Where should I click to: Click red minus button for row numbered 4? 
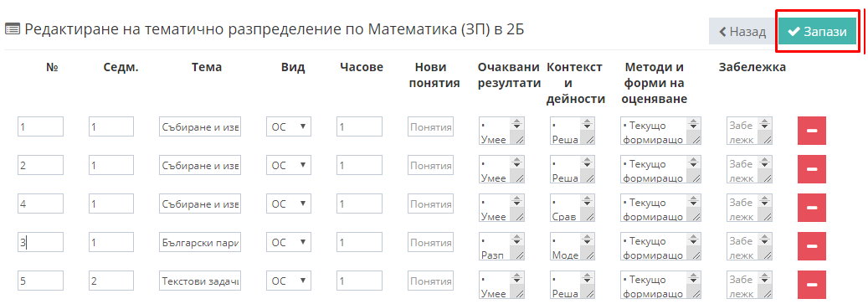tap(812, 208)
